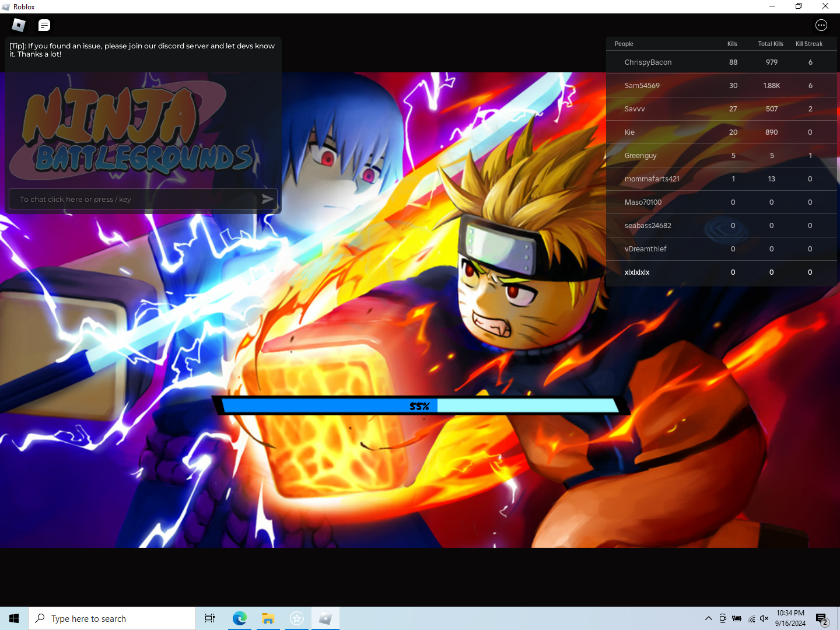Click the People column header
This screenshot has width=840, height=630.
624,44
